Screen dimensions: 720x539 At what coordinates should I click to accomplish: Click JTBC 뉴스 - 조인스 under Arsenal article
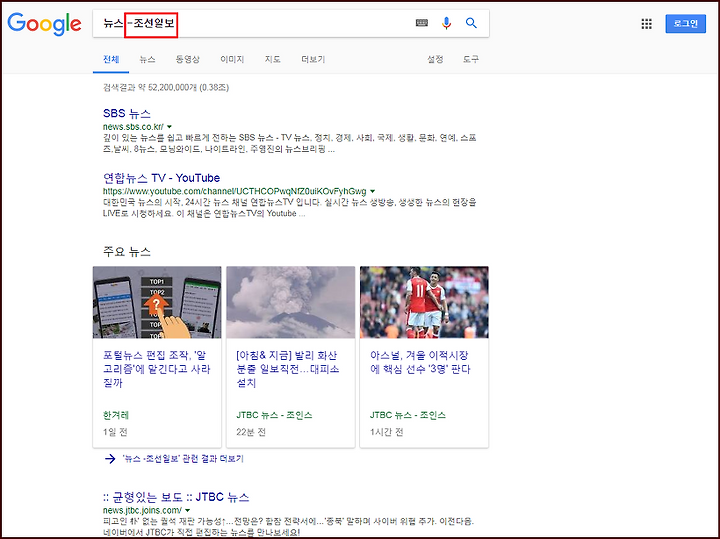coord(408,415)
